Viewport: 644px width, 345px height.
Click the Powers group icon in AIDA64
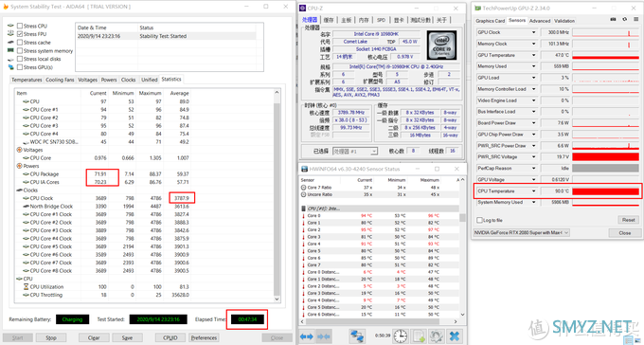pyautogui.click(x=19, y=166)
